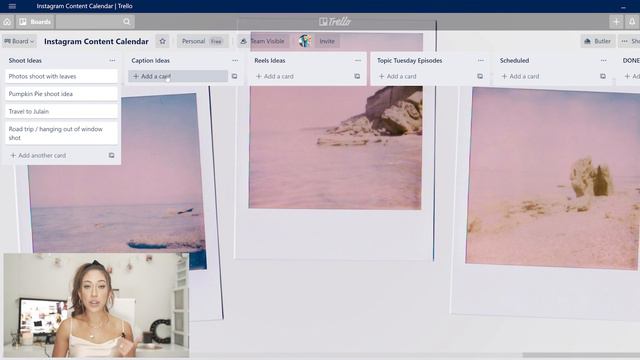This screenshot has width=640, height=360.
Task: Click the Caption Ideas list title
Action: pos(151,60)
